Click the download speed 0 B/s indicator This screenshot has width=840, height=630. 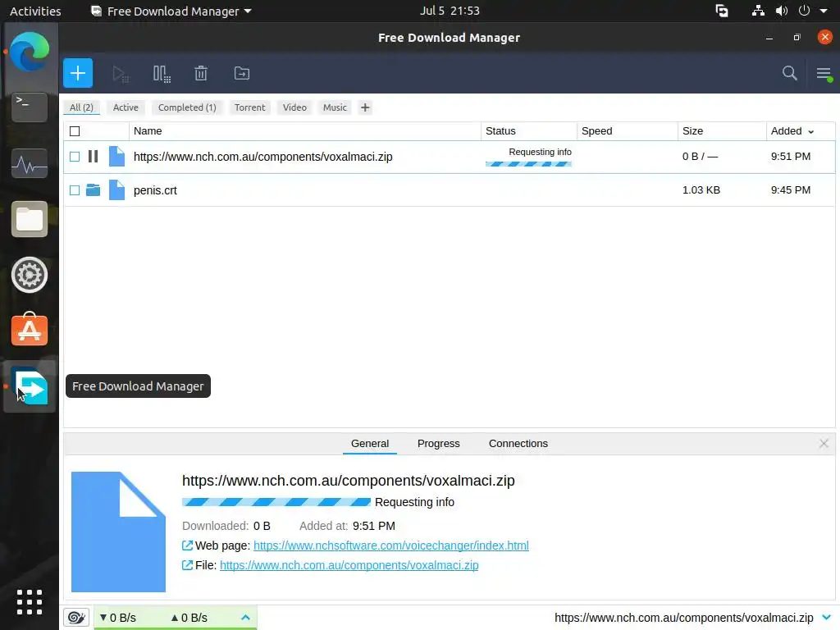tap(118, 618)
